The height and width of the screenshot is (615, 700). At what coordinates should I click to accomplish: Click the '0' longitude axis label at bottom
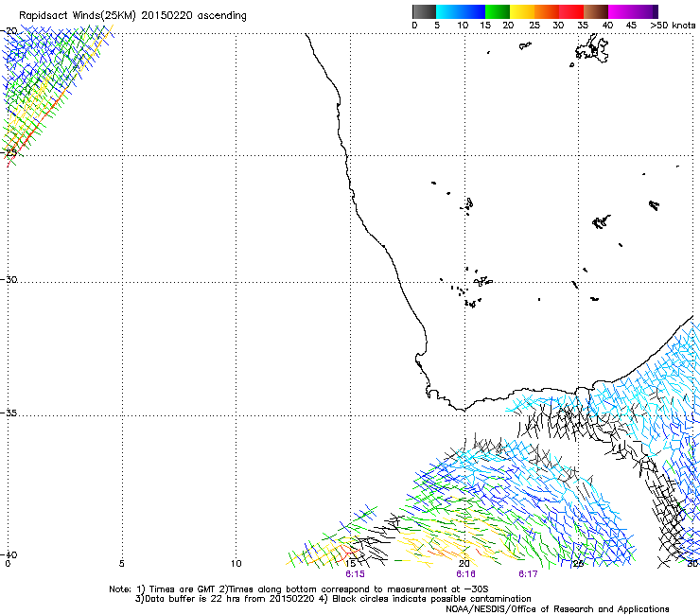(x=8, y=563)
